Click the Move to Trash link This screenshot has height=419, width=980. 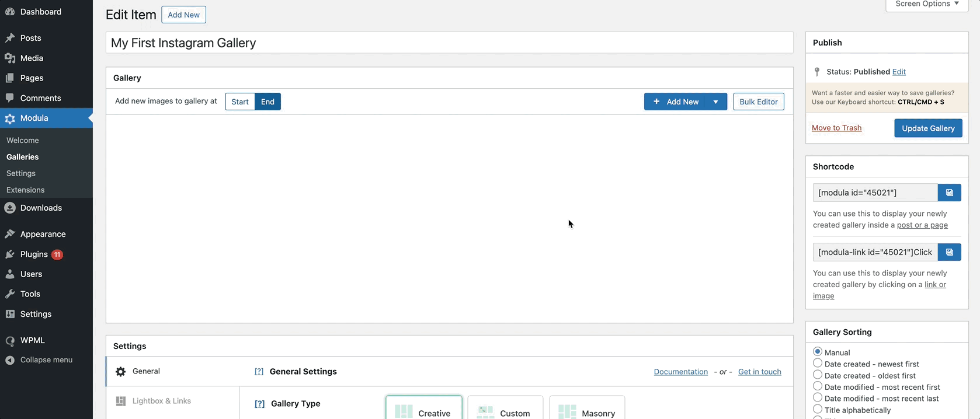(836, 128)
